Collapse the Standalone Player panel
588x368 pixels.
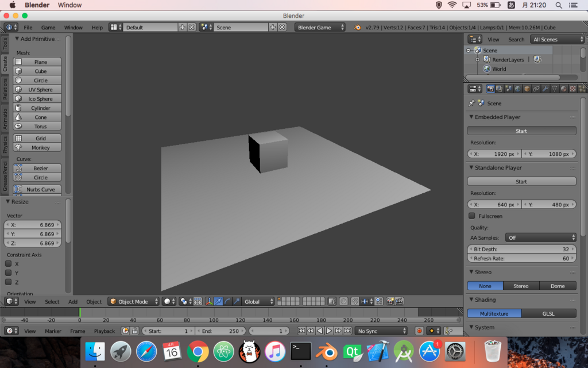coord(471,168)
